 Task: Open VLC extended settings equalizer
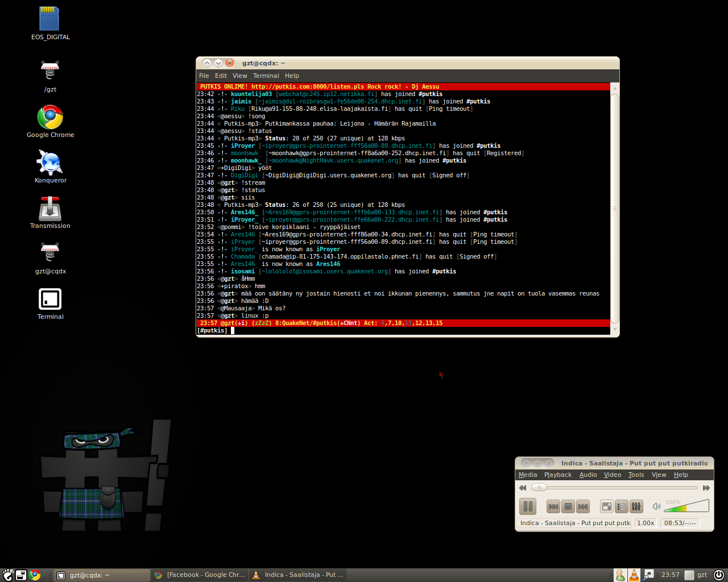point(636,506)
